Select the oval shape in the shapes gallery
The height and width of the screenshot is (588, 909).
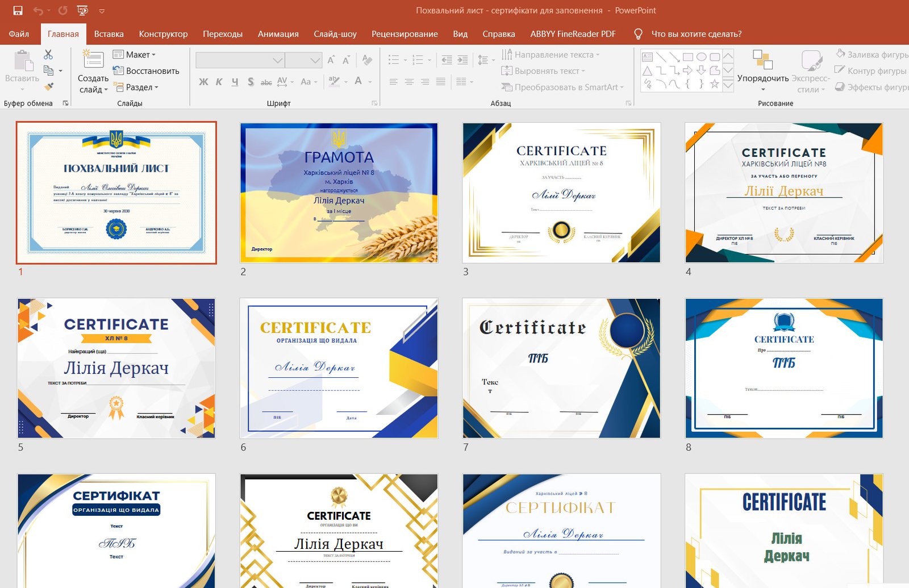[701, 57]
